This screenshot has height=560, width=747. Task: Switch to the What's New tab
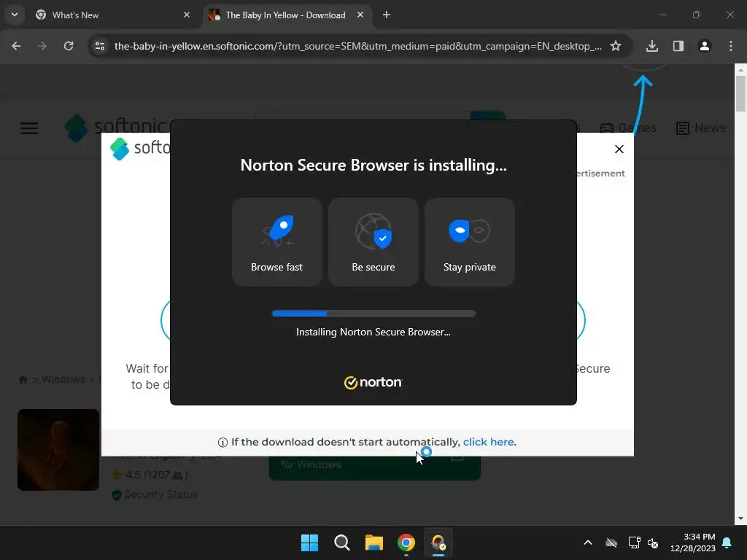coord(112,15)
